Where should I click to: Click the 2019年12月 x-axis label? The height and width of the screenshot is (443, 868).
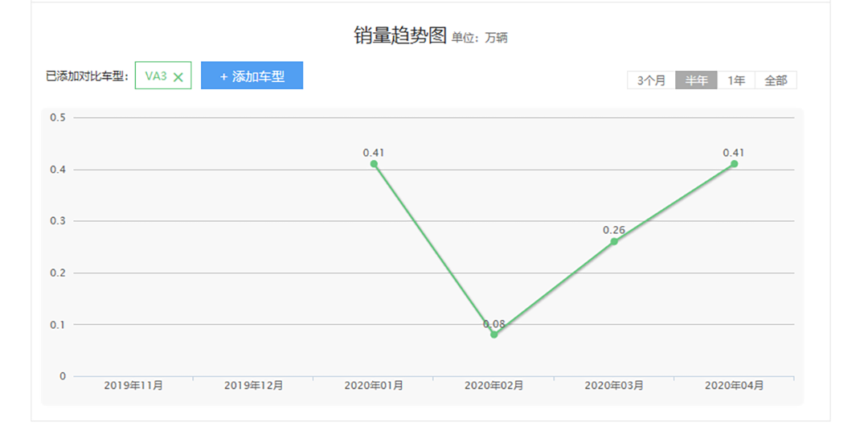[253, 386]
